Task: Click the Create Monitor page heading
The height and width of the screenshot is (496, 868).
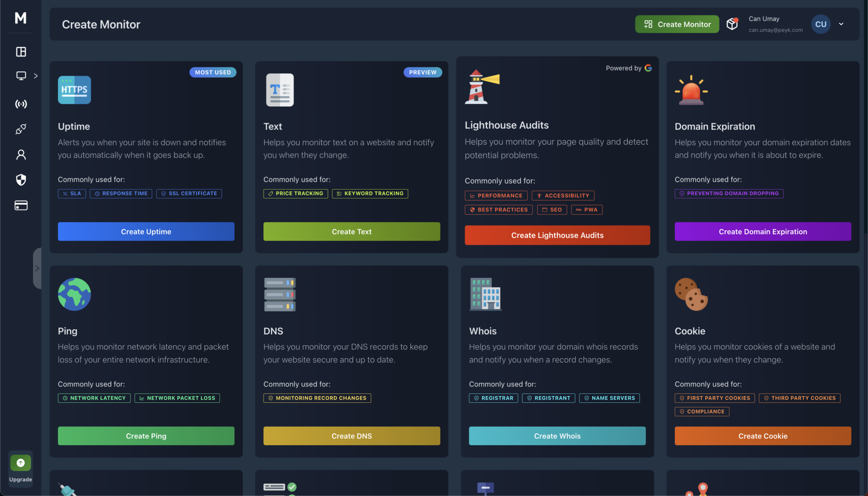Action: pos(101,25)
